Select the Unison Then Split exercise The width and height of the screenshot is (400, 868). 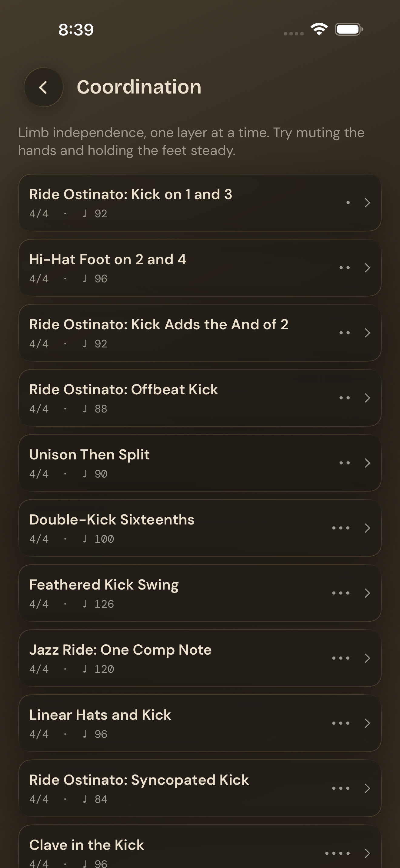[200, 463]
